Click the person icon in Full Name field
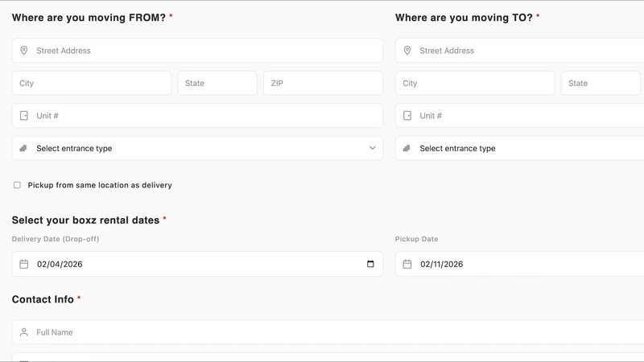The image size is (644, 362). point(24,332)
